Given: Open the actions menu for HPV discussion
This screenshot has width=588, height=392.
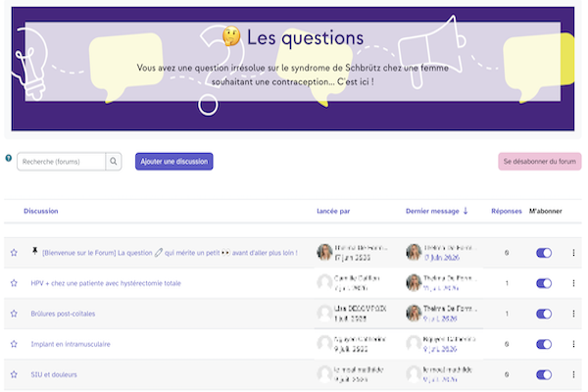Looking at the screenshot, I should [573, 283].
